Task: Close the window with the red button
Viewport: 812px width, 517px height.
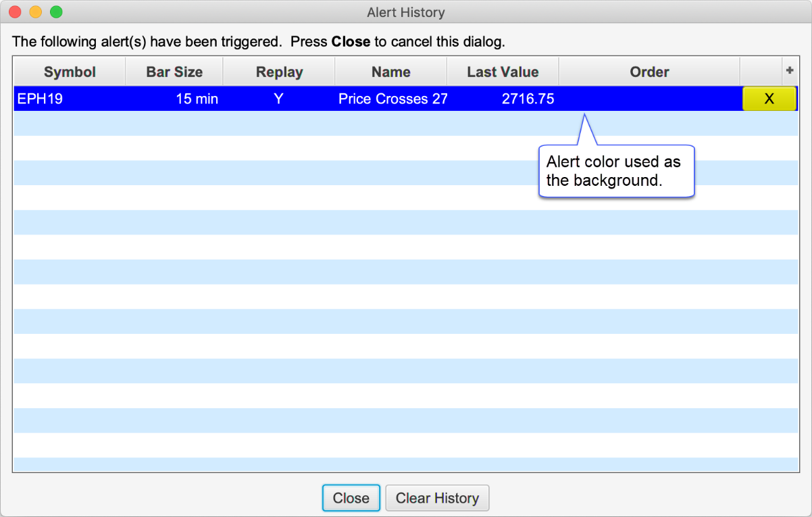Action: [15, 12]
